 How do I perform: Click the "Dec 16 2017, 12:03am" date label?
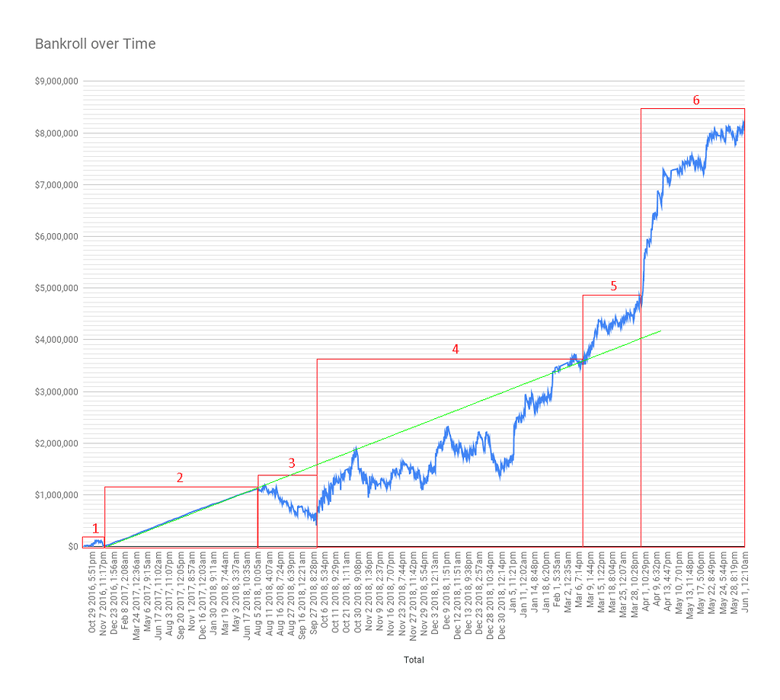(203, 596)
